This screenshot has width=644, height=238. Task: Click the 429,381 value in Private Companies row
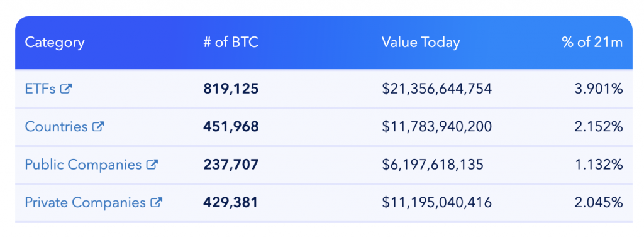pos(230,202)
